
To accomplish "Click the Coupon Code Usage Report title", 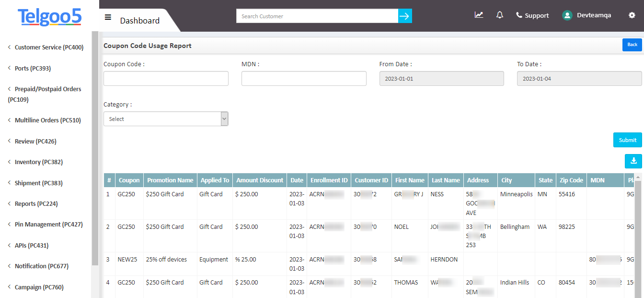I will pyautogui.click(x=148, y=46).
